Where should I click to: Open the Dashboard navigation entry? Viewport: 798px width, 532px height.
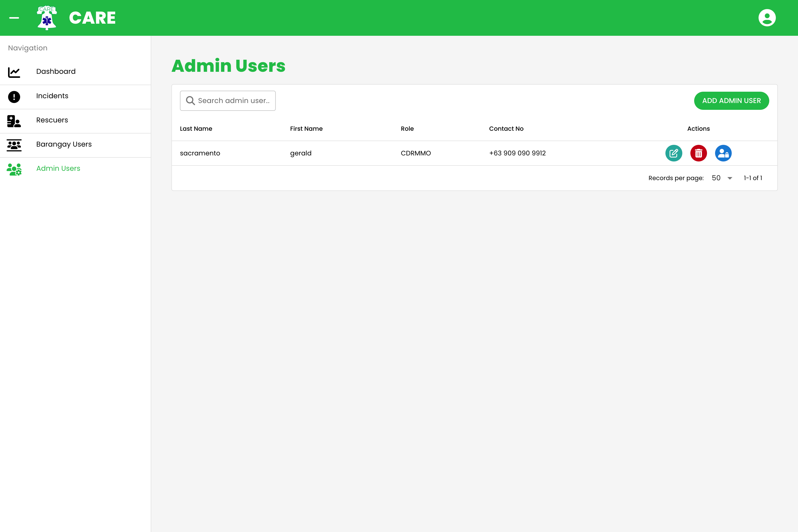(x=56, y=71)
